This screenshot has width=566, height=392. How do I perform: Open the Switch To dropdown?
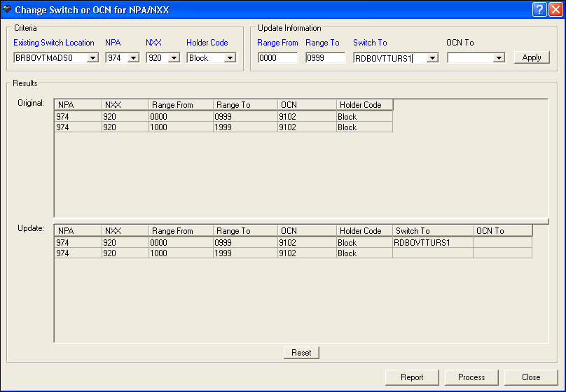coord(432,58)
